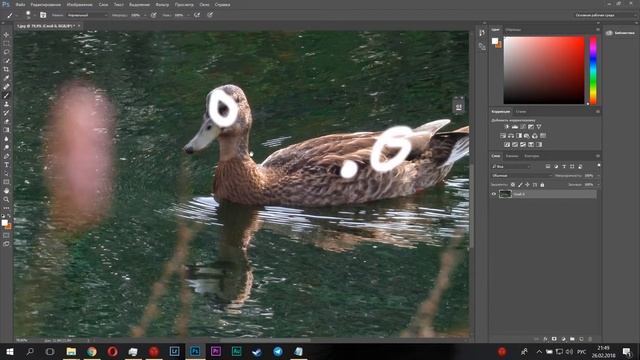This screenshot has width=640, height=360.
Task: Hide the layer using its eye icon
Action: tap(494, 194)
